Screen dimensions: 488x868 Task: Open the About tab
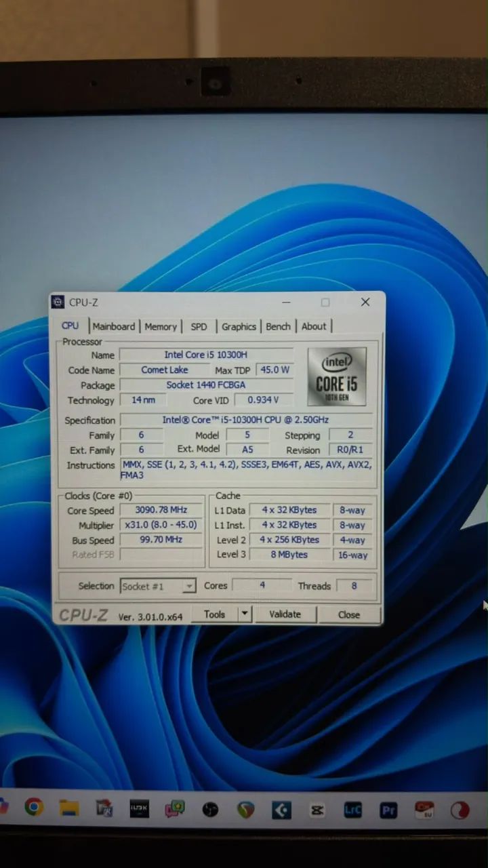314,327
